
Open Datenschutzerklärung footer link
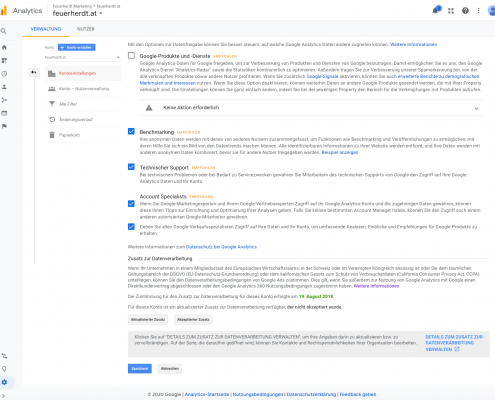tap(311, 394)
